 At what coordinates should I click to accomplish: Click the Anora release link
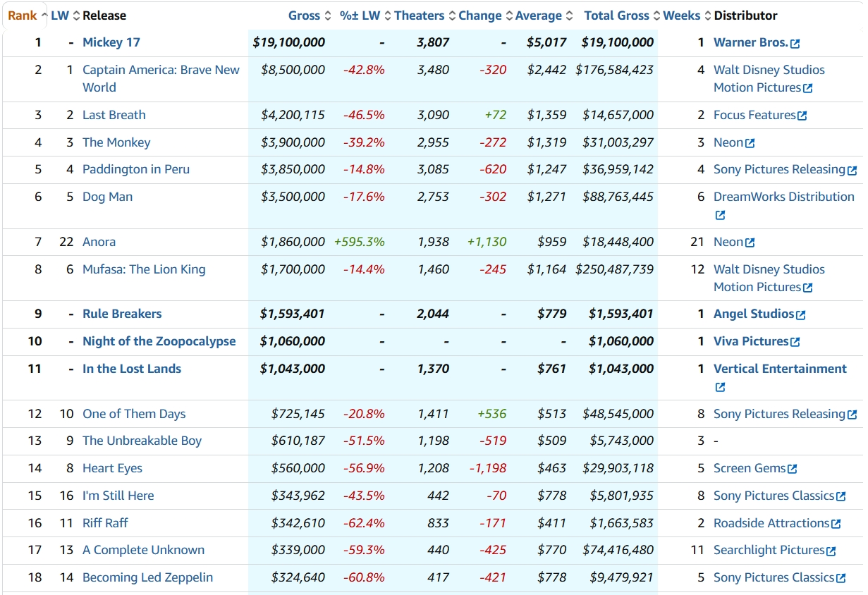coord(99,242)
